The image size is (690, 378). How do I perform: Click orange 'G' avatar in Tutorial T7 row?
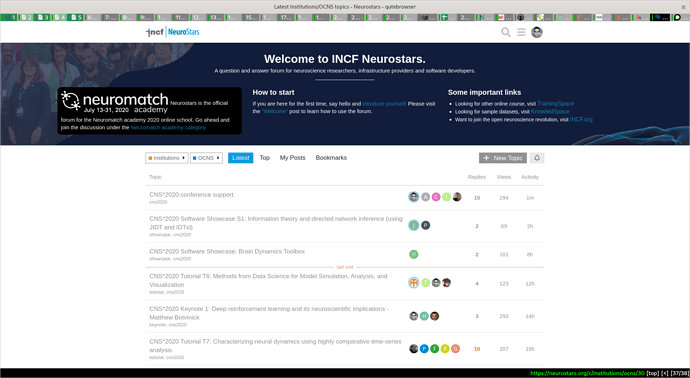click(455, 349)
